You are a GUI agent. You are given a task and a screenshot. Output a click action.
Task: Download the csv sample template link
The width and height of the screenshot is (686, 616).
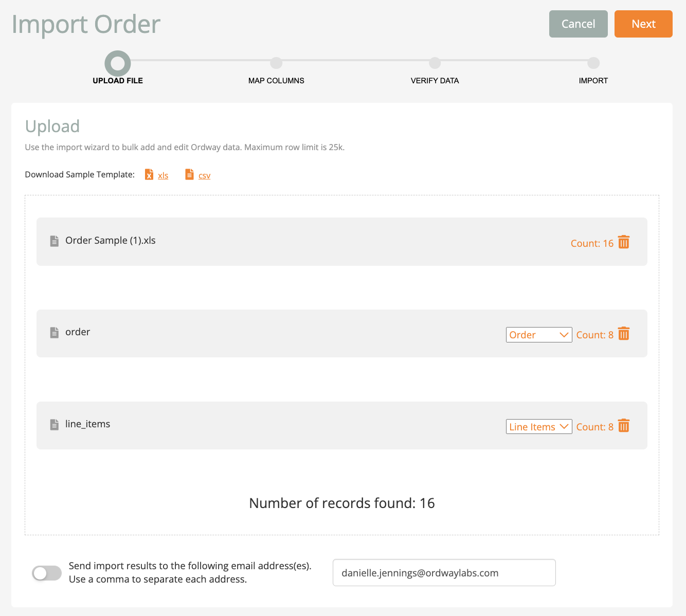(205, 175)
